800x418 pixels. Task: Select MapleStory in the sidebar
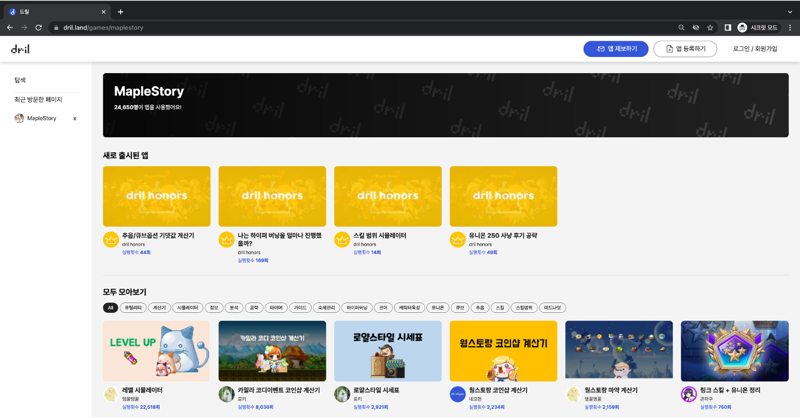[x=42, y=118]
